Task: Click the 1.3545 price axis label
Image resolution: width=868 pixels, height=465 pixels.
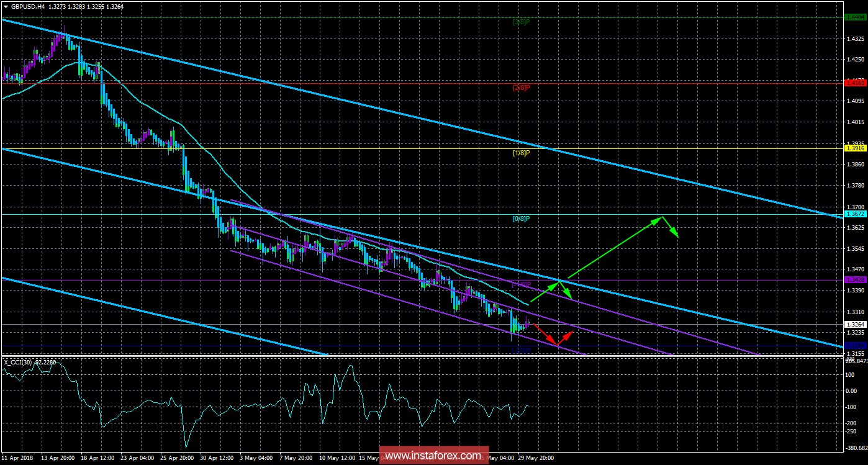Action: pyautogui.click(x=855, y=249)
